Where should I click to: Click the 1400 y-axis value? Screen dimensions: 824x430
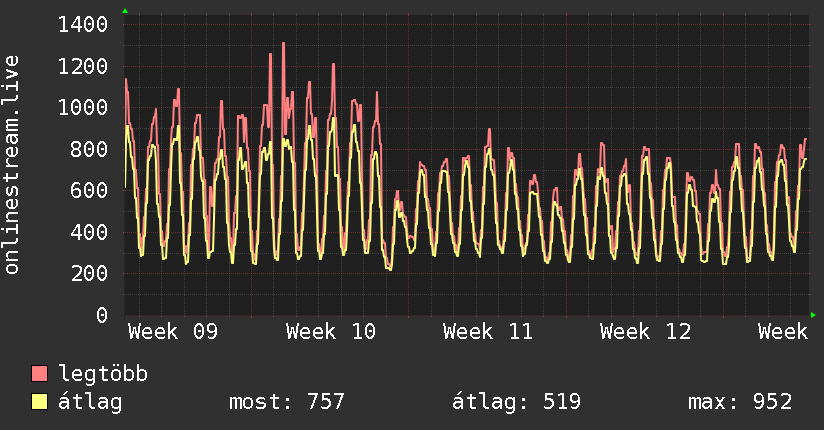(83, 25)
